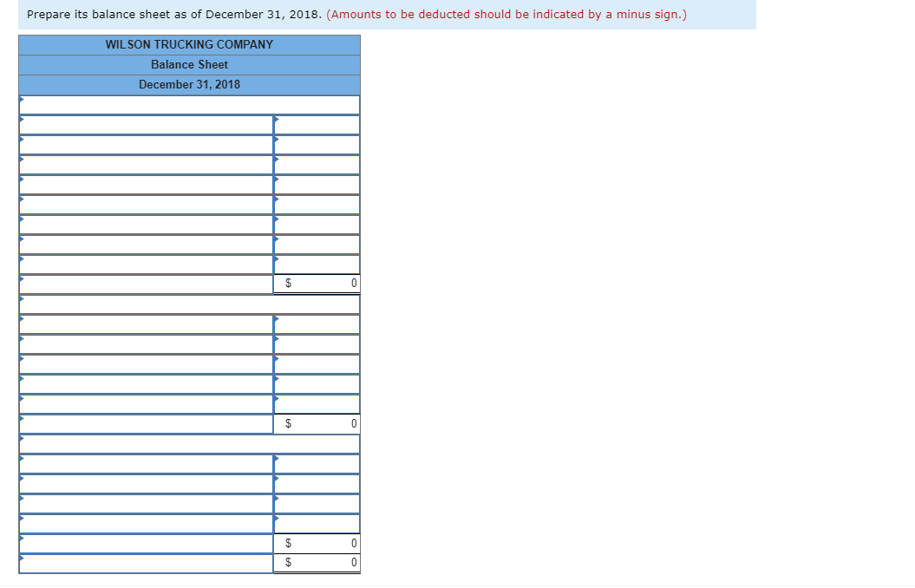This screenshot has width=915, height=588.
Task: Select the WILSON TRUCKING COMPANY header
Action: point(190,45)
